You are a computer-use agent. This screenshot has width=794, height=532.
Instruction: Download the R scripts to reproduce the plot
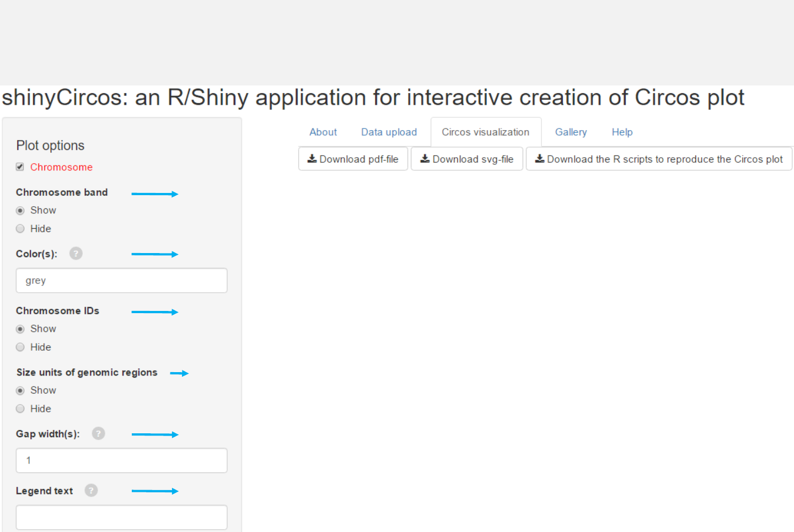[x=659, y=159]
